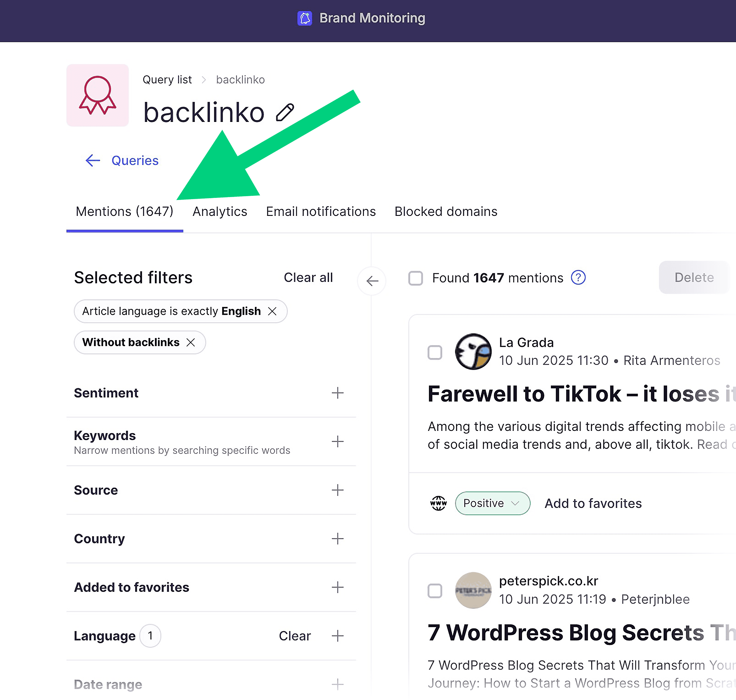Image resolution: width=736 pixels, height=700 pixels.
Task: Expand the Added to favorites filter
Action: [x=338, y=587]
